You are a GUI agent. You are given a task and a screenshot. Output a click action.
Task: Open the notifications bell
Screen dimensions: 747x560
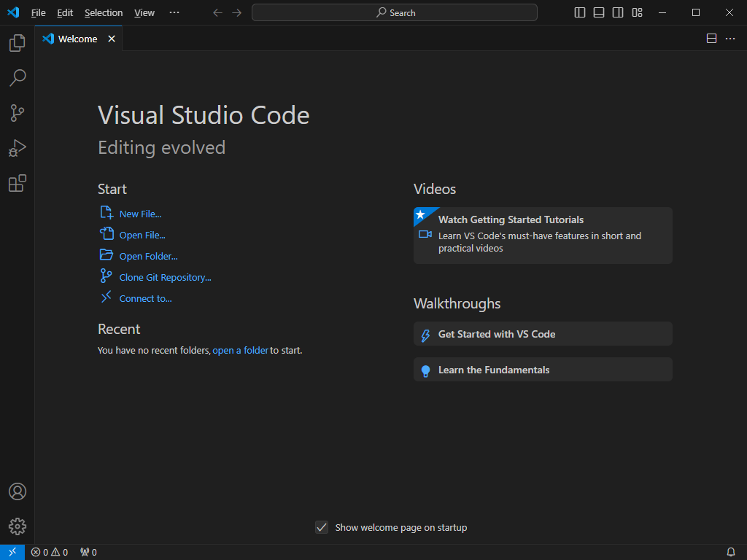point(731,552)
